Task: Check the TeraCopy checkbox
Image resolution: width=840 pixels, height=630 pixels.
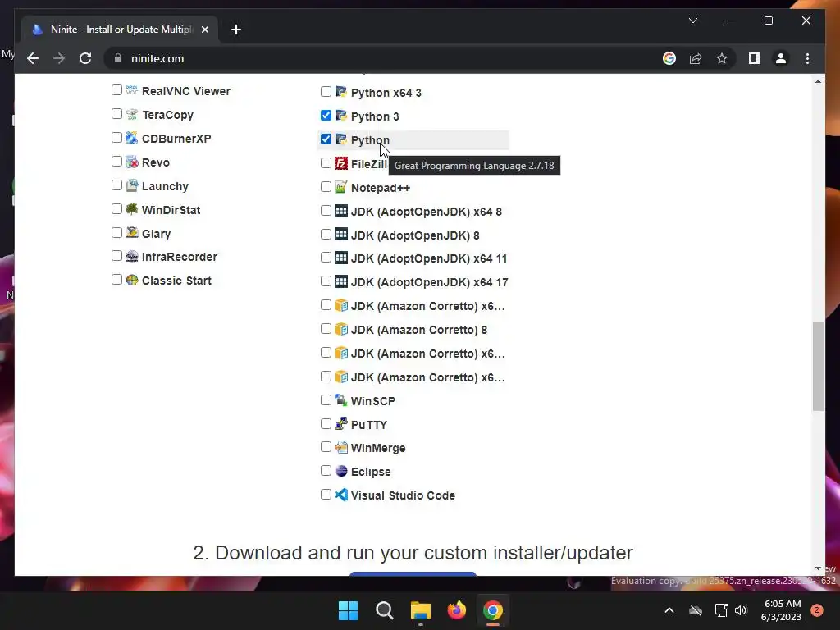Action: click(116, 113)
